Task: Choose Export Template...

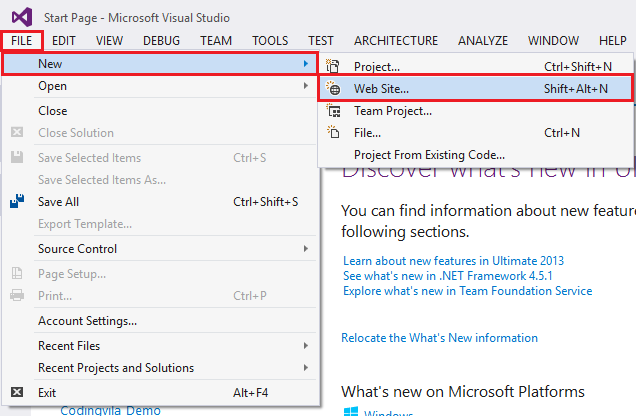Action: point(159,224)
